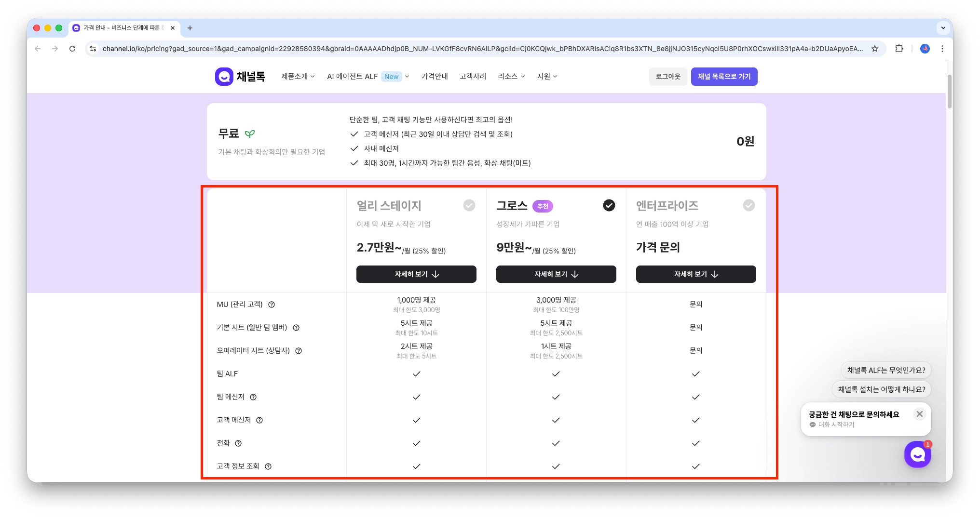Open the floating Channel Talk chat button
The height and width of the screenshot is (518, 980).
pyautogui.click(x=917, y=454)
